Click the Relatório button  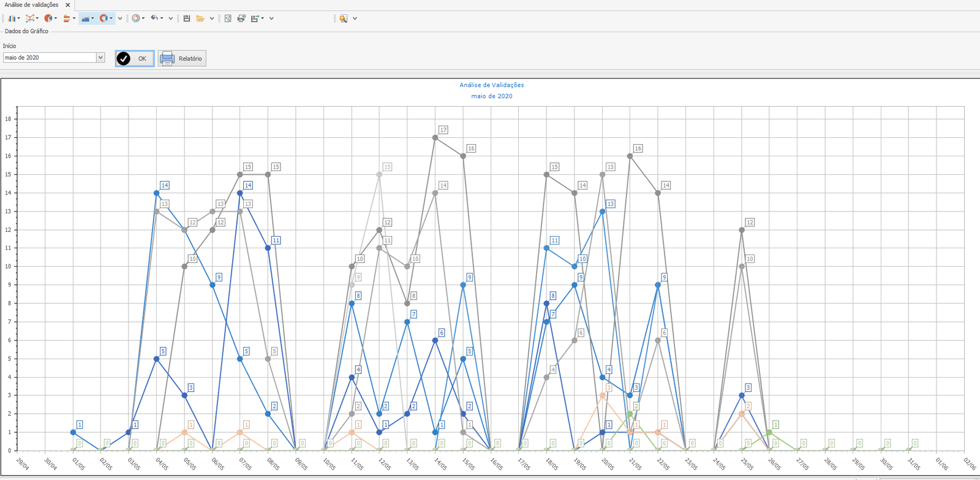pos(182,58)
